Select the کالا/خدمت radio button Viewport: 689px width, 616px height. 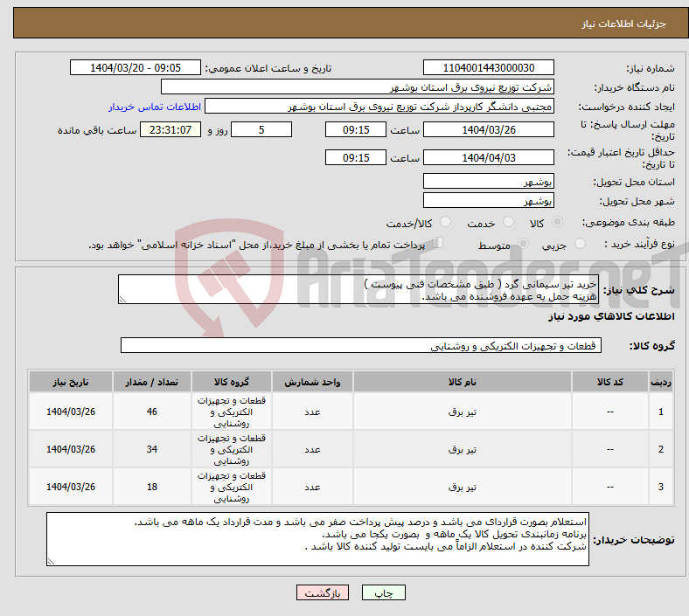coord(446,222)
